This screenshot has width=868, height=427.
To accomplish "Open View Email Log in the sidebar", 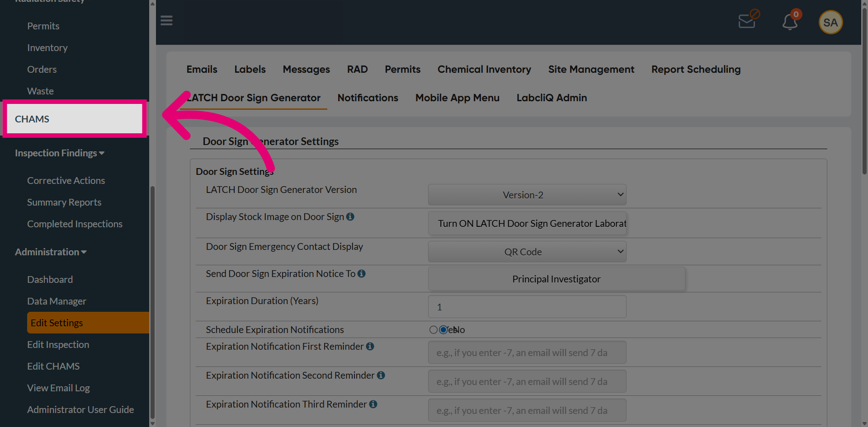I will [x=59, y=388].
